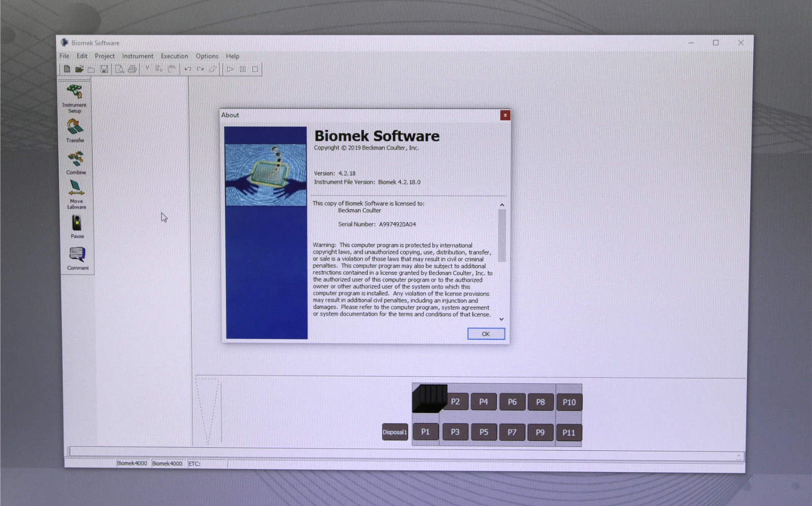The image size is (812, 506).
Task: Click OK in the About dialog
Action: 486,334
